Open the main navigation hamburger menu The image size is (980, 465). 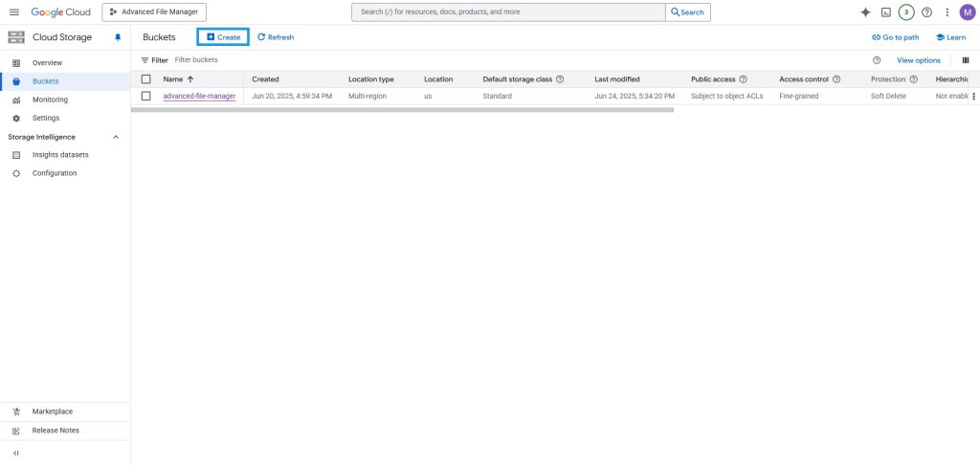click(14, 12)
